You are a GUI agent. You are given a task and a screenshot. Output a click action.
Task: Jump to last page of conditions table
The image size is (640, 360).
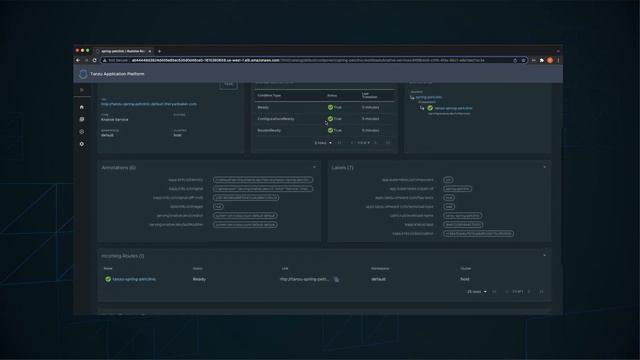(388, 143)
